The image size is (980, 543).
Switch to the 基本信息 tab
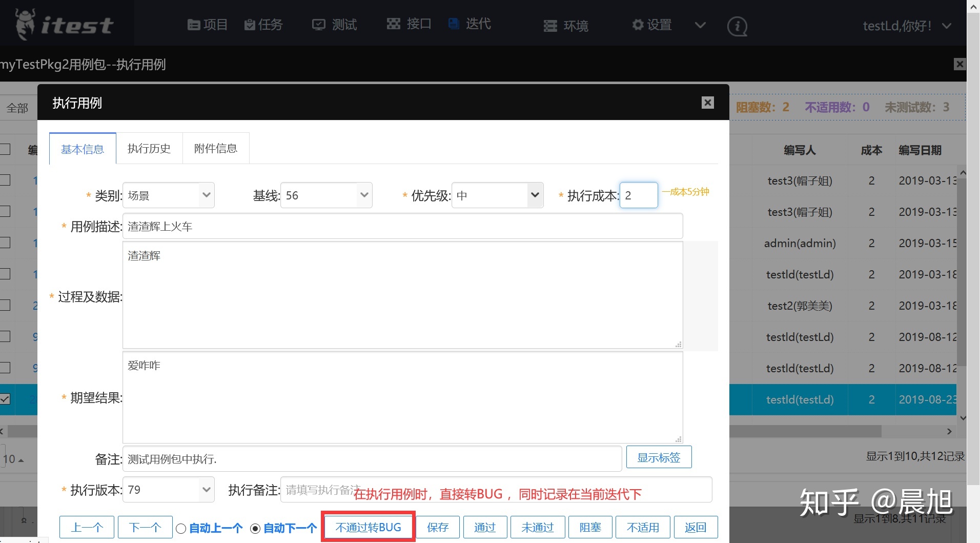tap(83, 149)
